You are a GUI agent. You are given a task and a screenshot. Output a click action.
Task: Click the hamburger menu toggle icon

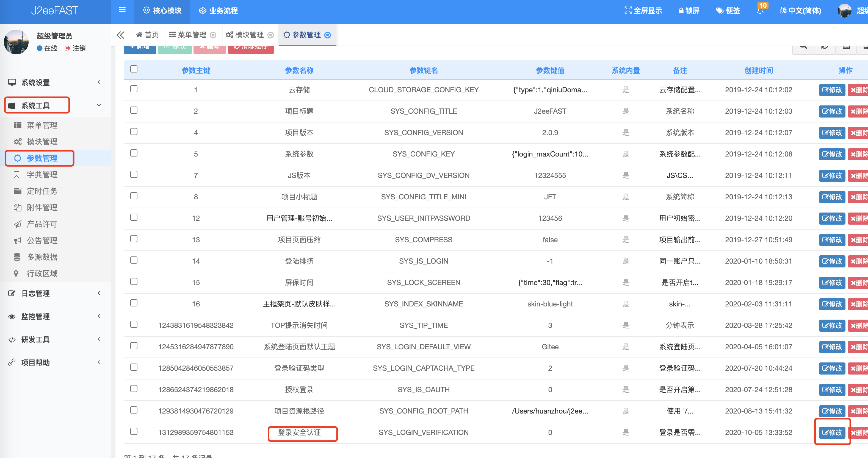[122, 10]
